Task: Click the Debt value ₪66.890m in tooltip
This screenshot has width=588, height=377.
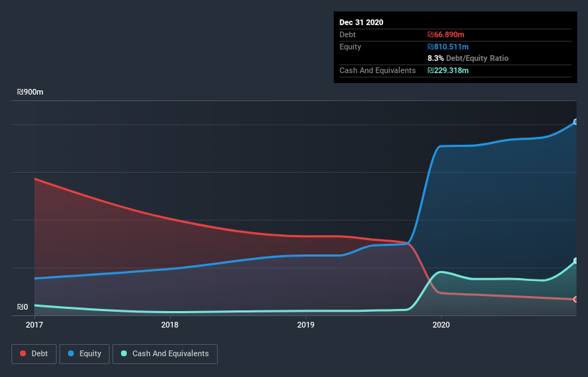Action: [446, 34]
